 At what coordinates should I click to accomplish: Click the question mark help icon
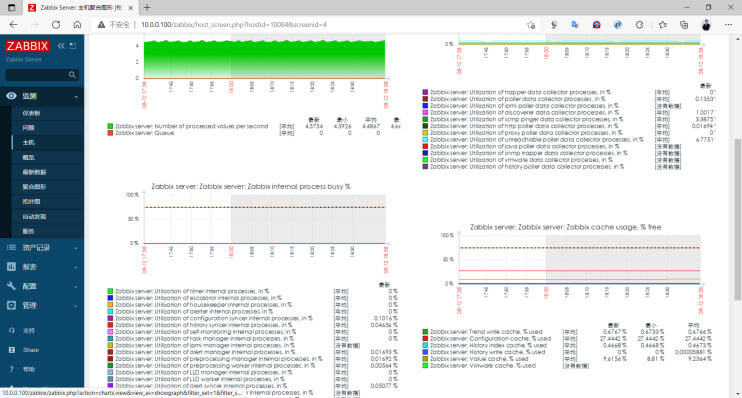[x=12, y=369]
